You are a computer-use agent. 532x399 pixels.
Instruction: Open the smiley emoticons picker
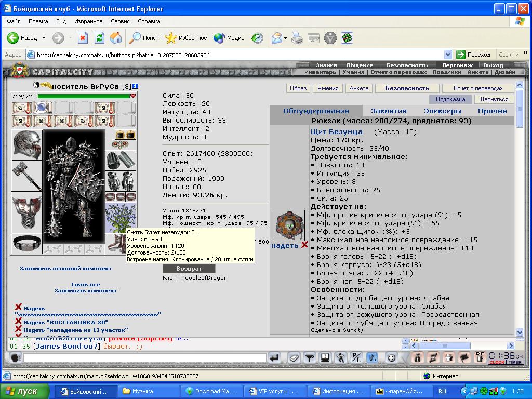392,357
